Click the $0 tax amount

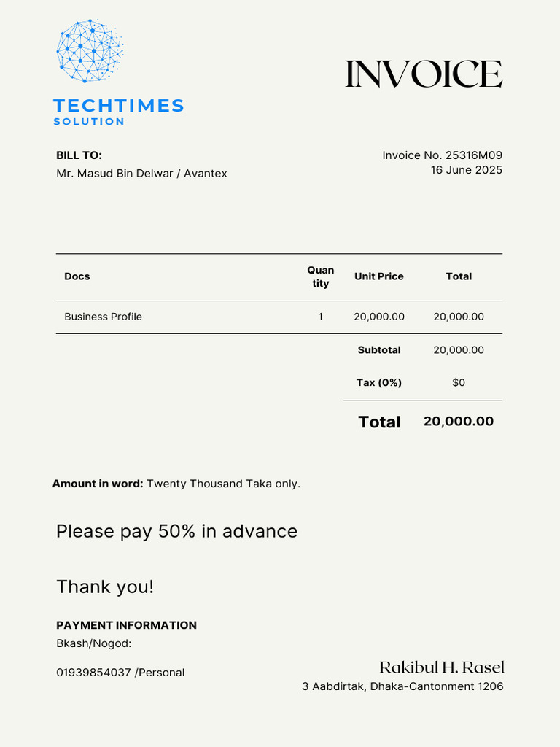pos(459,382)
